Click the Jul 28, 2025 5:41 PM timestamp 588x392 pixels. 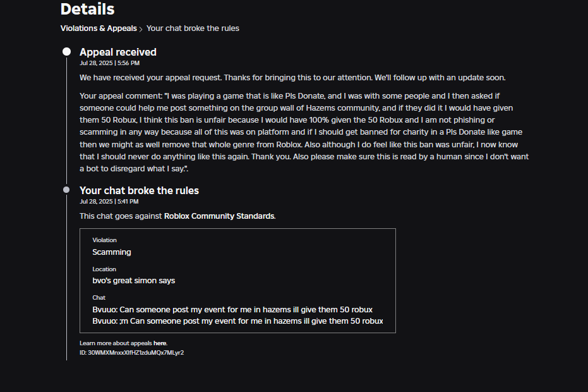pyautogui.click(x=109, y=202)
